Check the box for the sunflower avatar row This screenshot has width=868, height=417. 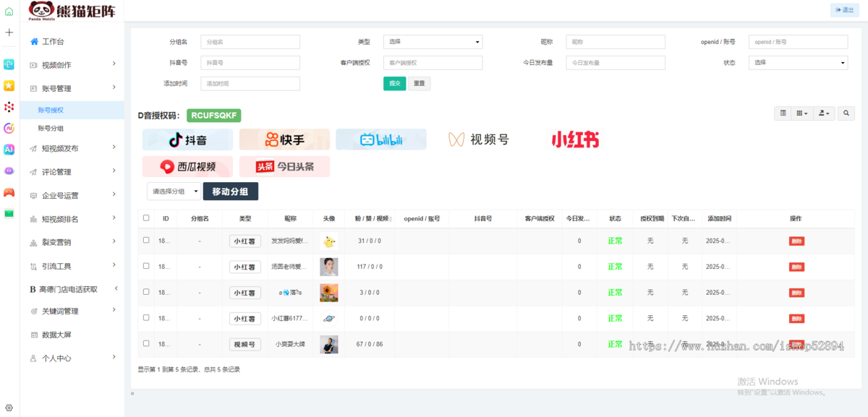[x=146, y=292]
